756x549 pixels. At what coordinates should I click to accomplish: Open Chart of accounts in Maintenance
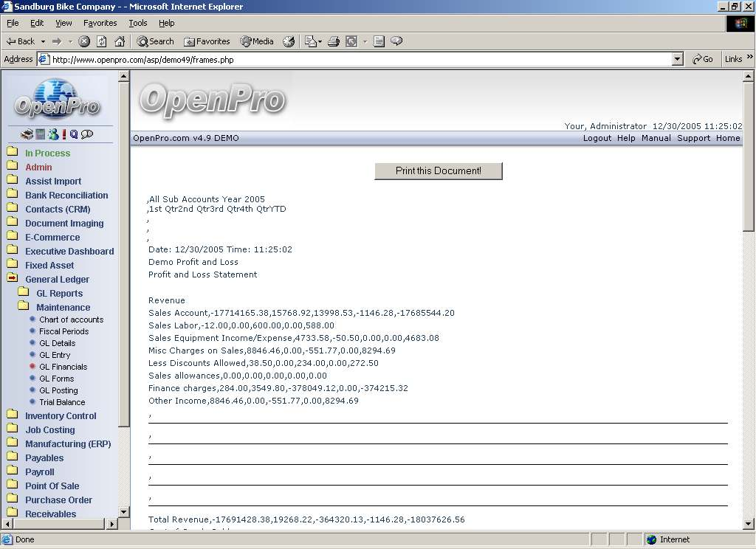[x=71, y=320]
